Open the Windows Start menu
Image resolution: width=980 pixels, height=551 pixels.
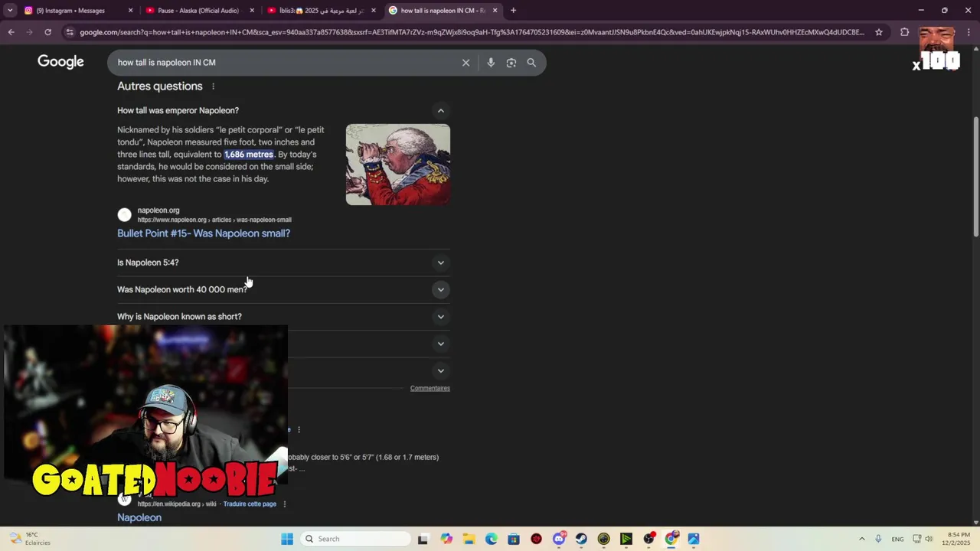(x=287, y=539)
